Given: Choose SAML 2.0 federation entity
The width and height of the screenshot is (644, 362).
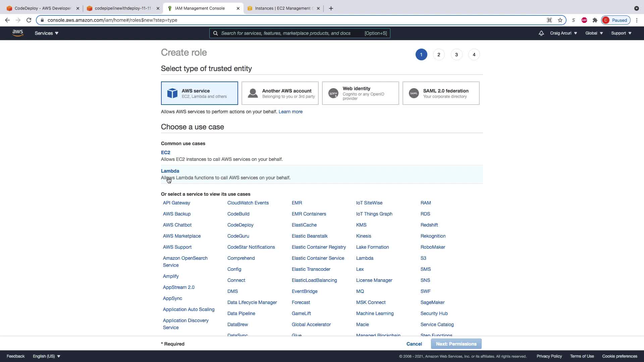Looking at the screenshot, I should click(441, 93).
